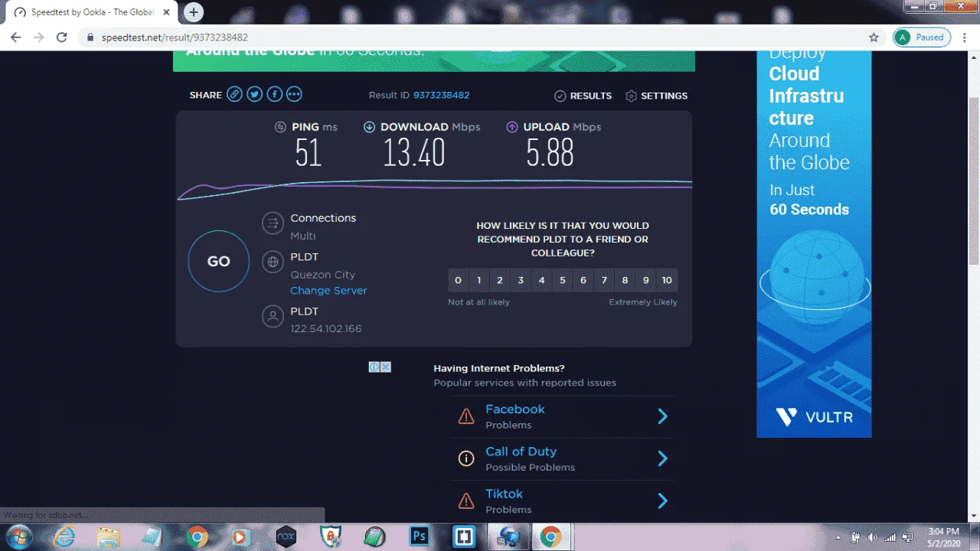Reload the Speedtest page

click(x=62, y=37)
